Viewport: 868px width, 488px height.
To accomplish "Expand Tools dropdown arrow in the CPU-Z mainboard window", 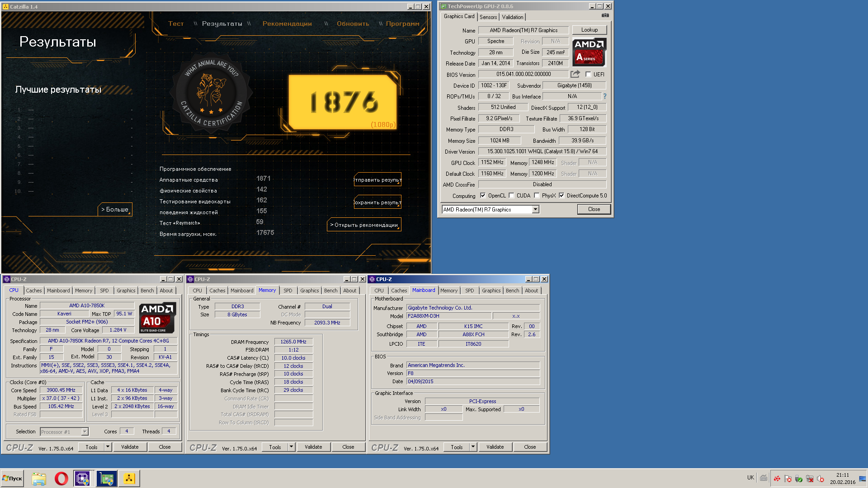I will pos(473,447).
